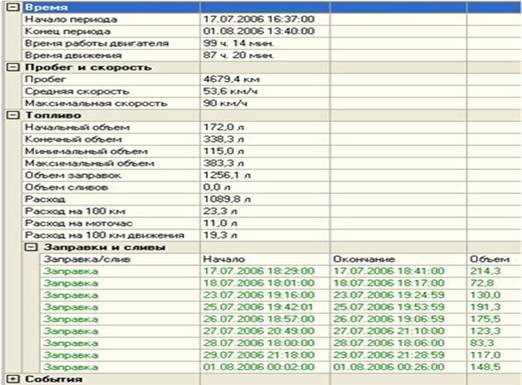Collapse the Заправки и сливы subsection

tap(31, 247)
